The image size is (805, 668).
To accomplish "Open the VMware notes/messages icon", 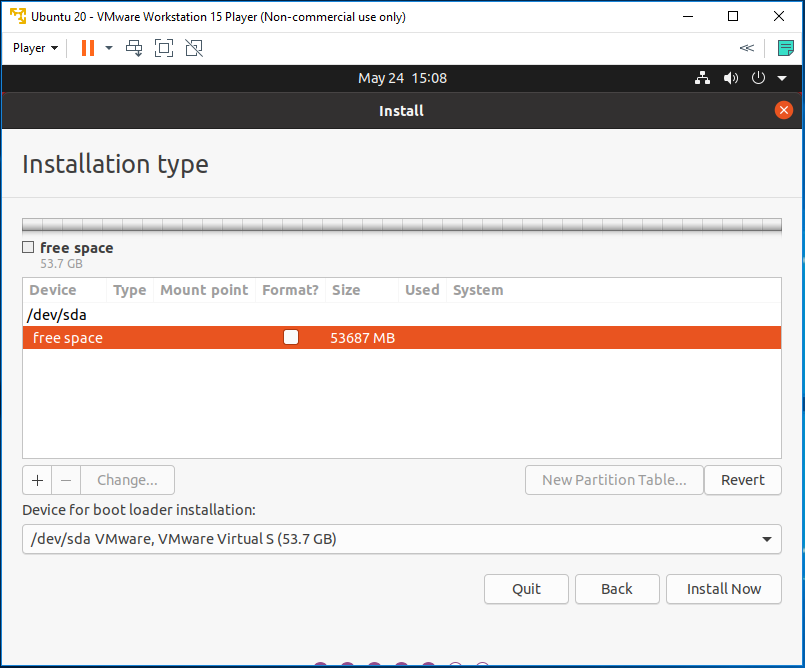I will click(x=785, y=48).
